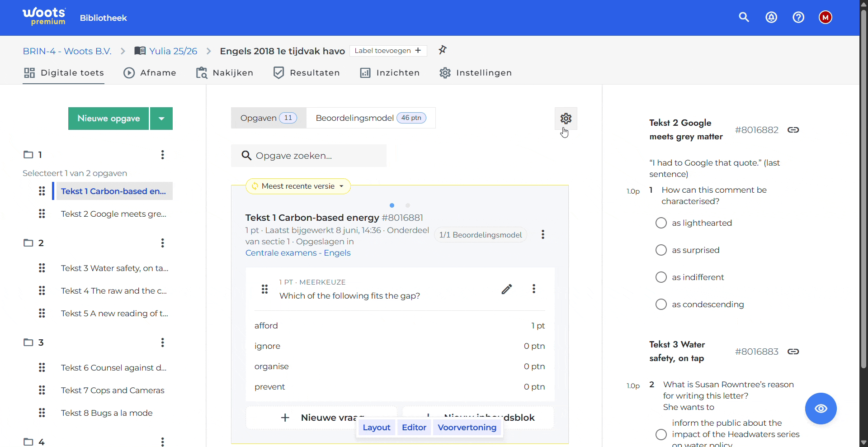Grab drag handle of Tekst 1 Carbon-based
This screenshot has width=868, height=447.
tap(42, 191)
